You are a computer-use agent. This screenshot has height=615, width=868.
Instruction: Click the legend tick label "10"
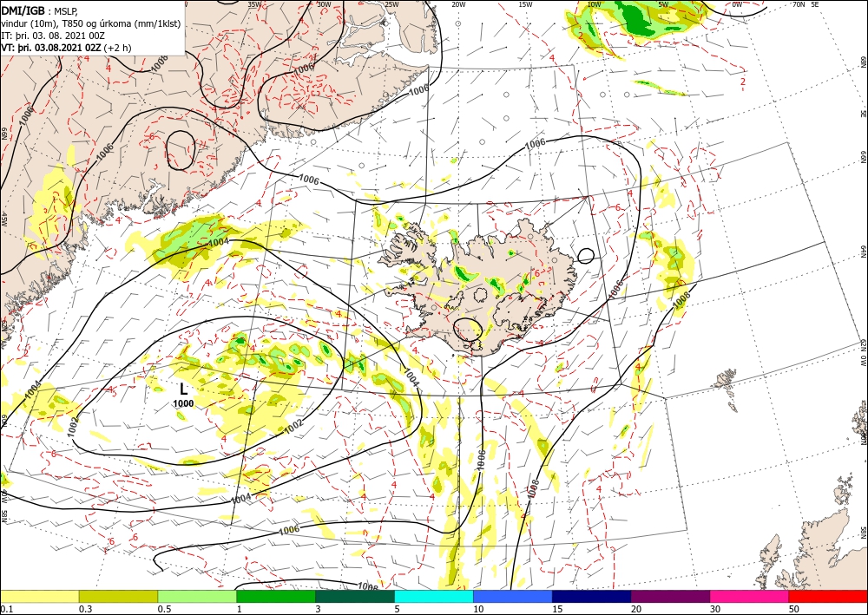pos(479,609)
